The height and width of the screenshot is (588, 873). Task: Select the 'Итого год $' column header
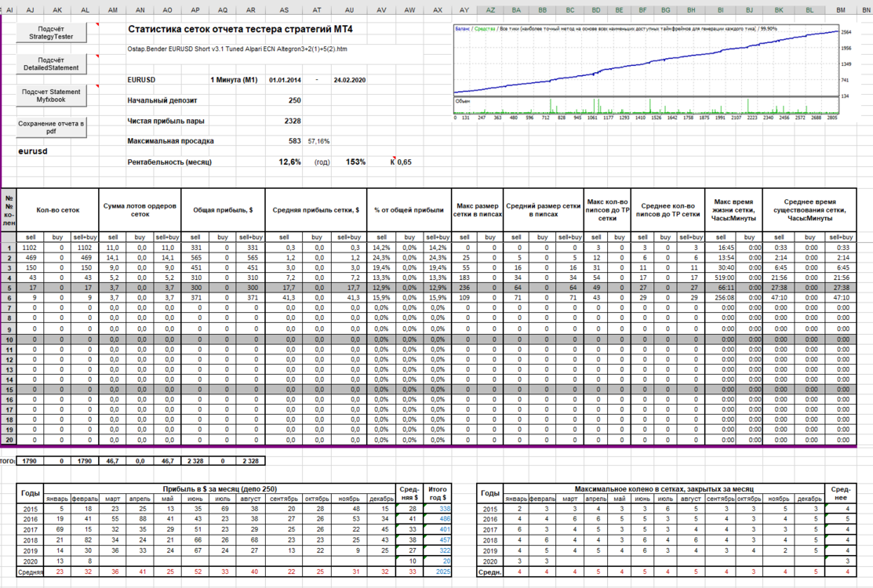click(x=438, y=493)
